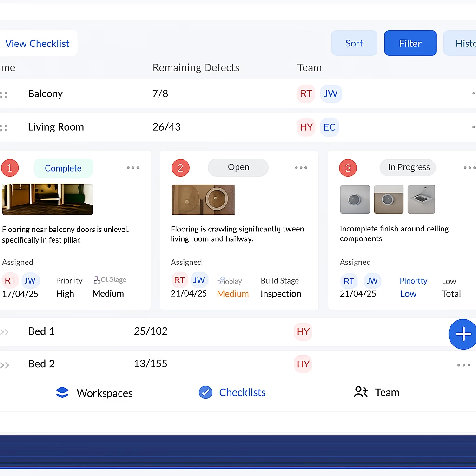The width and height of the screenshot is (476, 476).
Task: Open three-dot menu on defect card 2
Action: pos(301,168)
